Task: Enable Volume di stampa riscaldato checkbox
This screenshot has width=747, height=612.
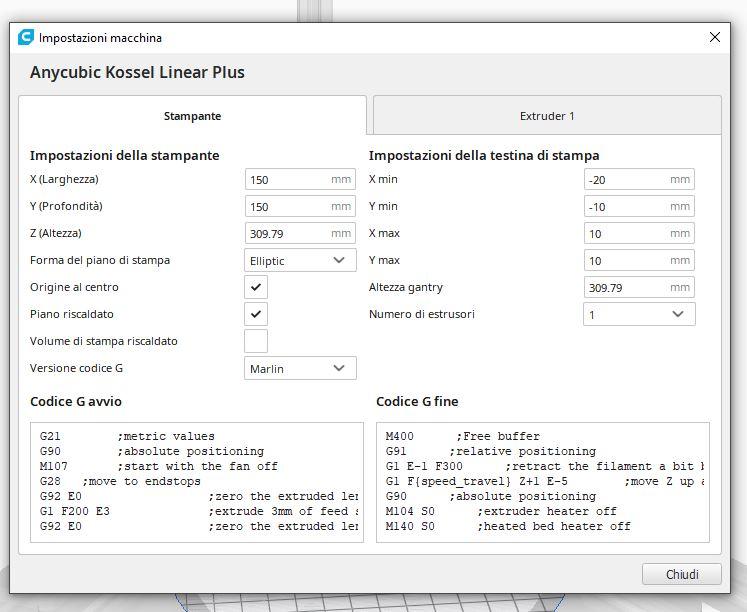Action: pyautogui.click(x=256, y=341)
